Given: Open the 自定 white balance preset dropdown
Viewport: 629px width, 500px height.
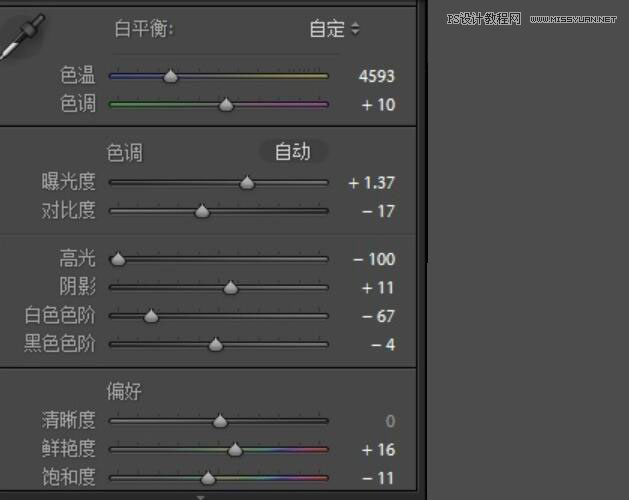Looking at the screenshot, I should coord(335,29).
